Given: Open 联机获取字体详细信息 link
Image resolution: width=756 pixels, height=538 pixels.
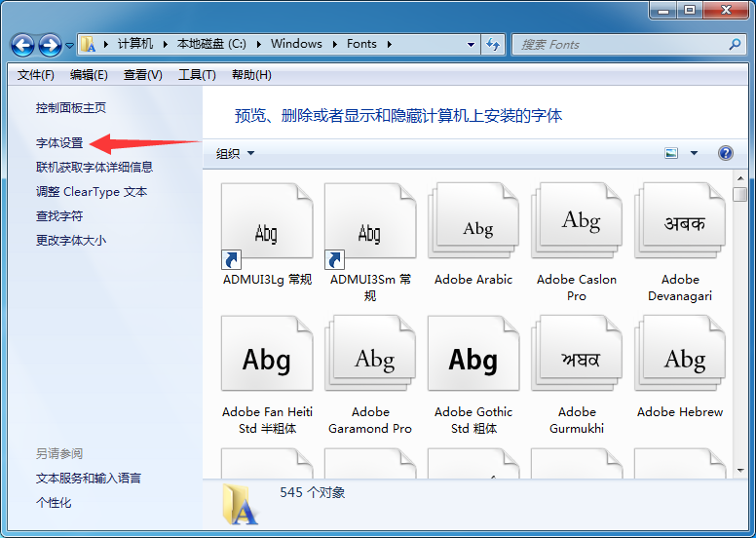Looking at the screenshot, I should [x=94, y=167].
